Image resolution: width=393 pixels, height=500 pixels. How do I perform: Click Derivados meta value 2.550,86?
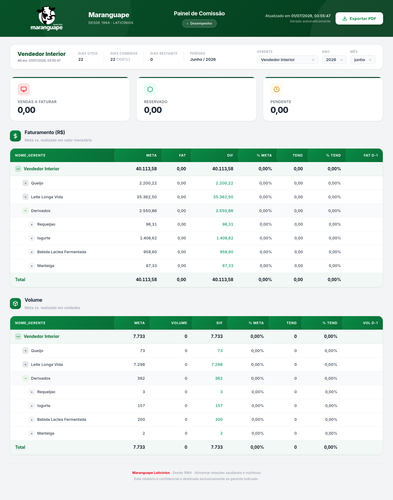[x=148, y=211]
